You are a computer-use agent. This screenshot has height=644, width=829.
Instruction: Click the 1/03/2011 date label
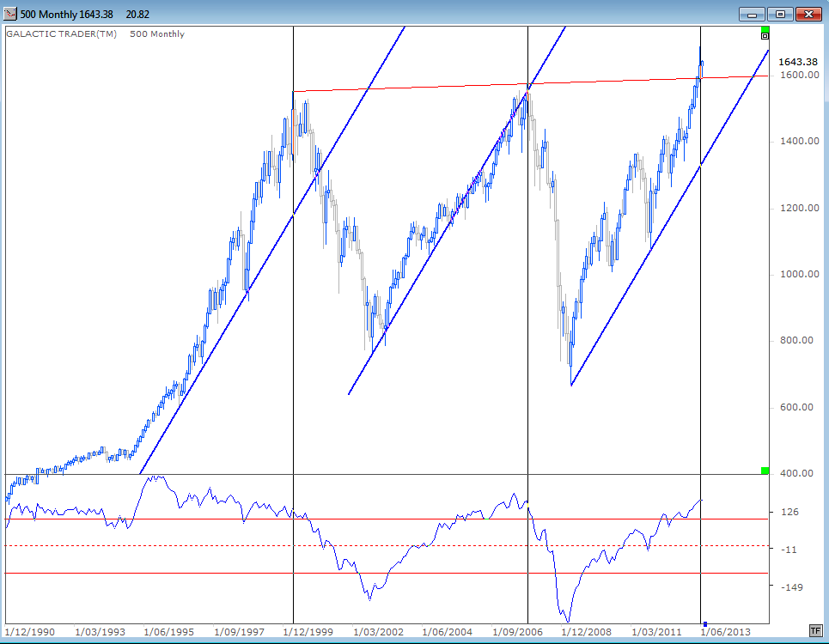656,632
